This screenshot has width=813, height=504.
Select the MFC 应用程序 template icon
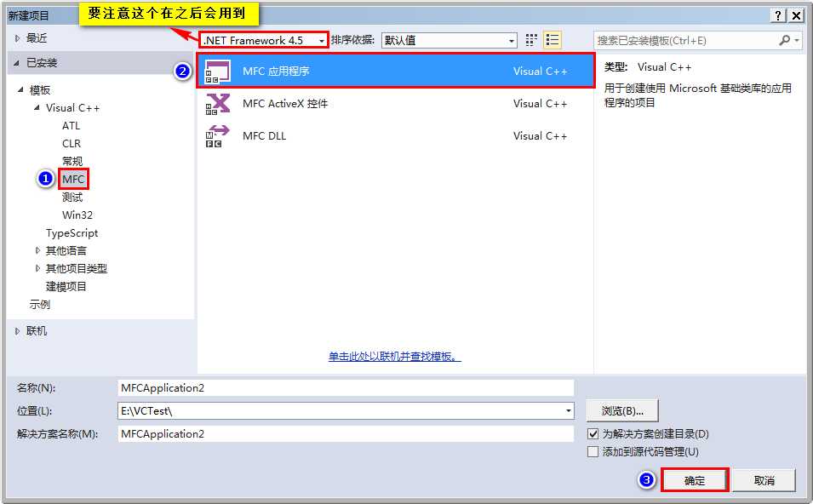pos(218,72)
